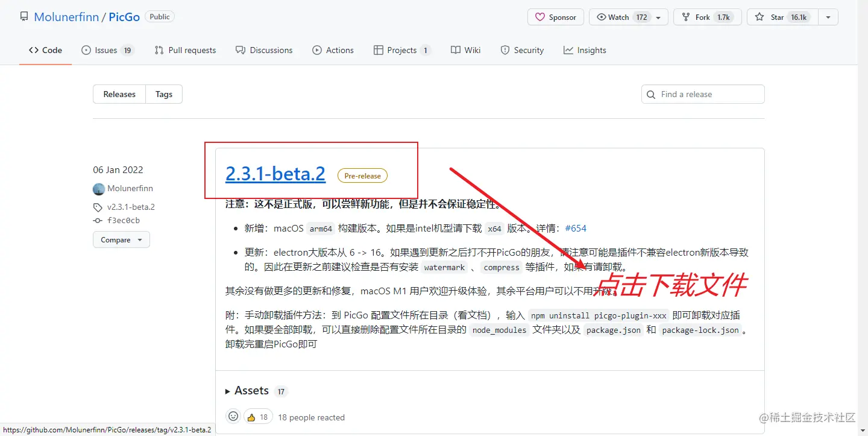Open the add reaction smiley

click(x=233, y=416)
